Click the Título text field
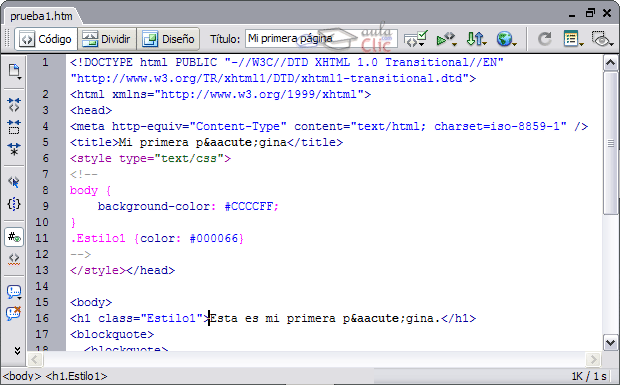620x385 pixels. pos(321,39)
